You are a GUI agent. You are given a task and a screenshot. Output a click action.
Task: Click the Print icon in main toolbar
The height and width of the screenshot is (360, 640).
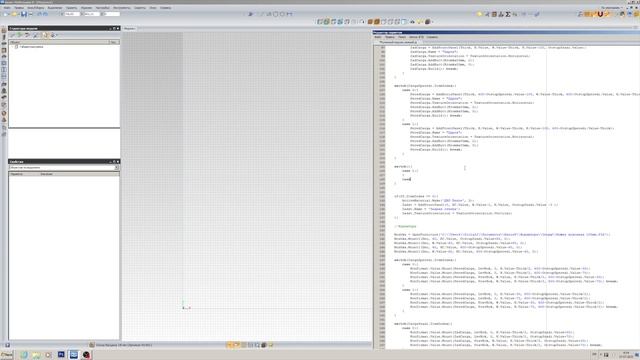31,14
